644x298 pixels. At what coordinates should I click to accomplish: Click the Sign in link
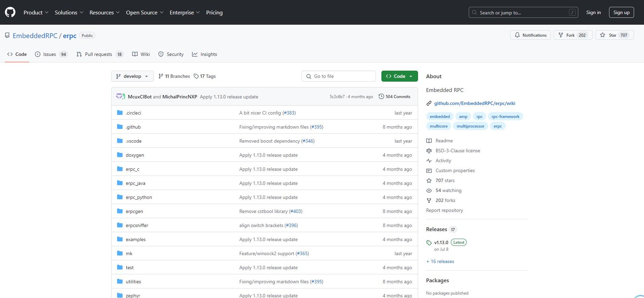coord(593,12)
